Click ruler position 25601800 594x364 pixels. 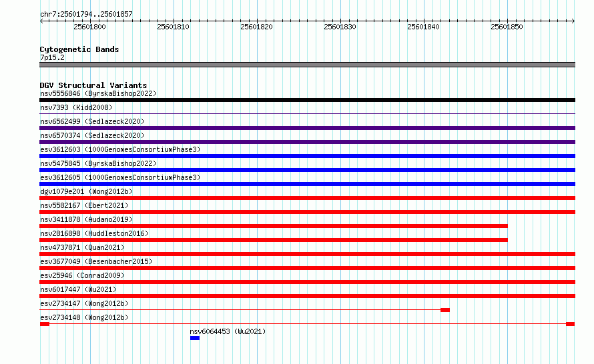(90, 27)
